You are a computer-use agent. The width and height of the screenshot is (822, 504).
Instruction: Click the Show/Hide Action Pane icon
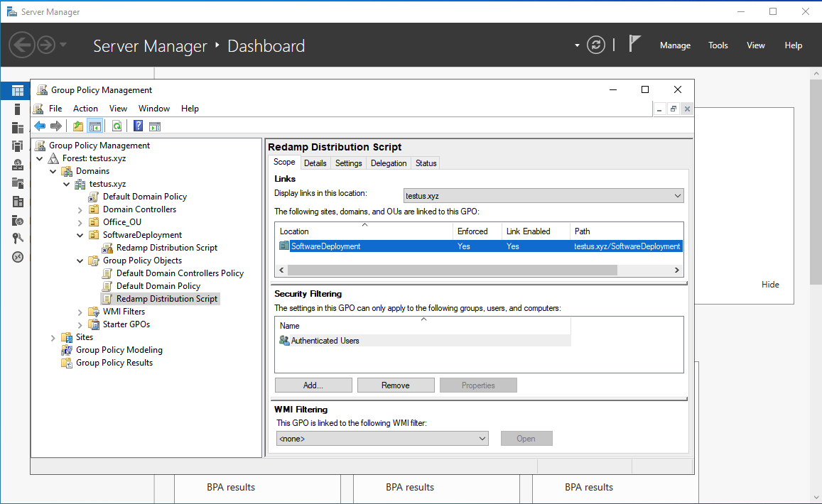pos(155,126)
